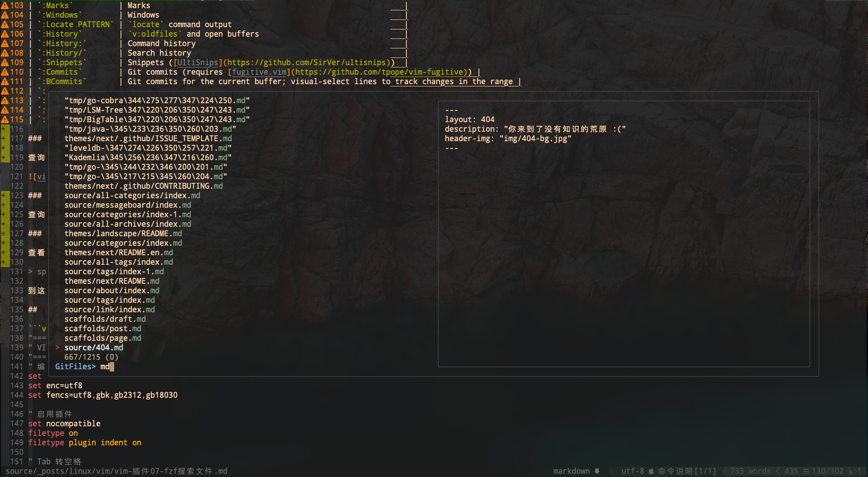The width and height of the screenshot is (868, 477).
Task: Open themes/next/.github/ISSUE_TEMPLATE.md from list
Action: click(x=148, y=138)
